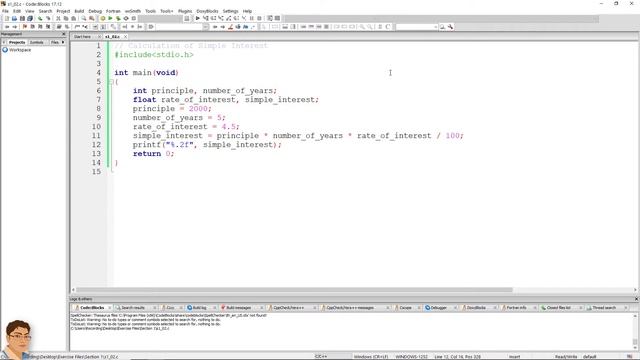640x360 pixels.
Task: Click the red highlight marker icon
Action: point(231,27)
